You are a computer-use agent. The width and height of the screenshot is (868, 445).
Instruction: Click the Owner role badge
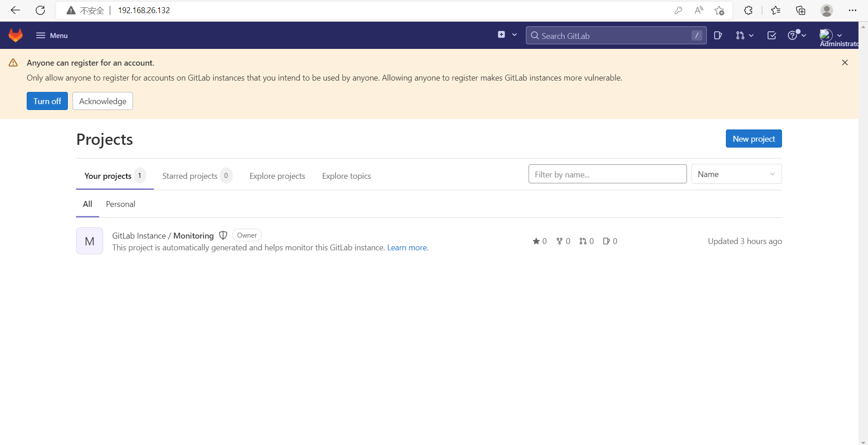tap(247, 235)
